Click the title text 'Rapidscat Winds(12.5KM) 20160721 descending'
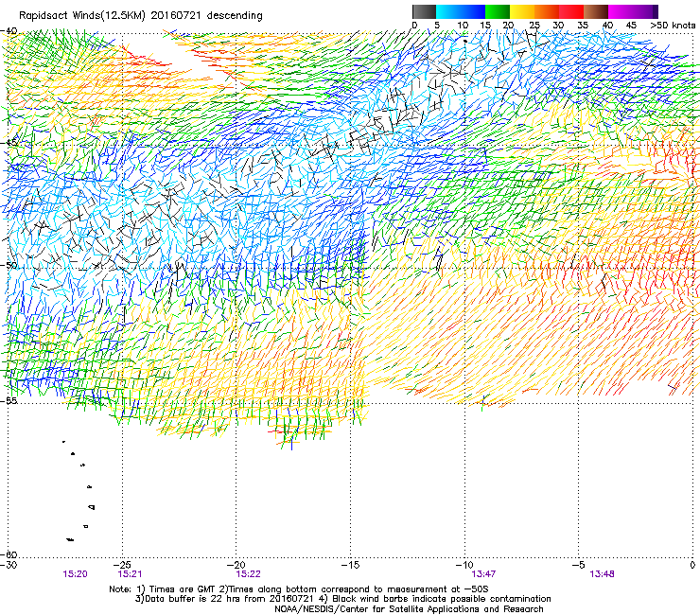The height and width of the screenshot is (615, 700). click(x=141, y=15)
